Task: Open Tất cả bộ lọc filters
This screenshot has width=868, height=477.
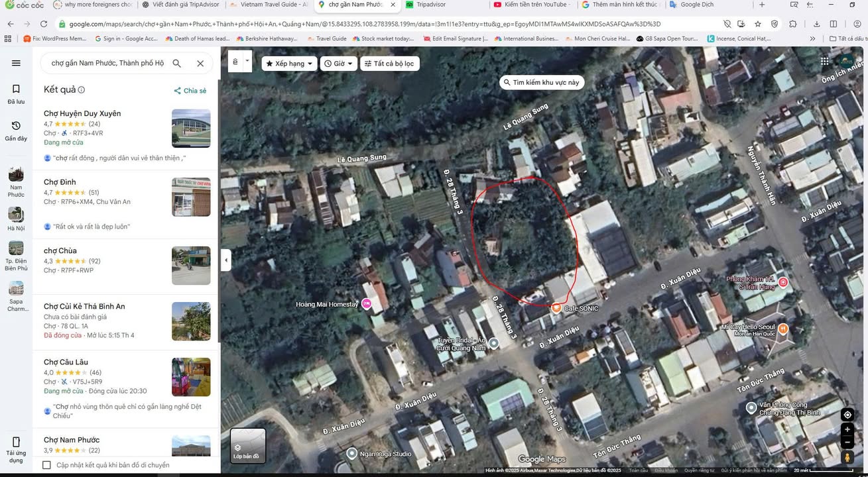Action: (x=389, y=64)
